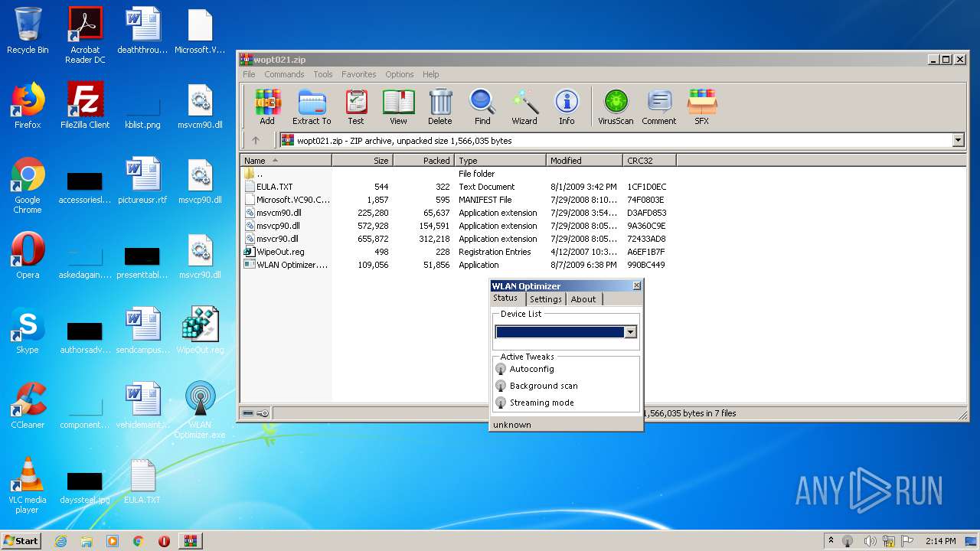Open the Options menu
The image size is (980, 551).
point(400,74)
